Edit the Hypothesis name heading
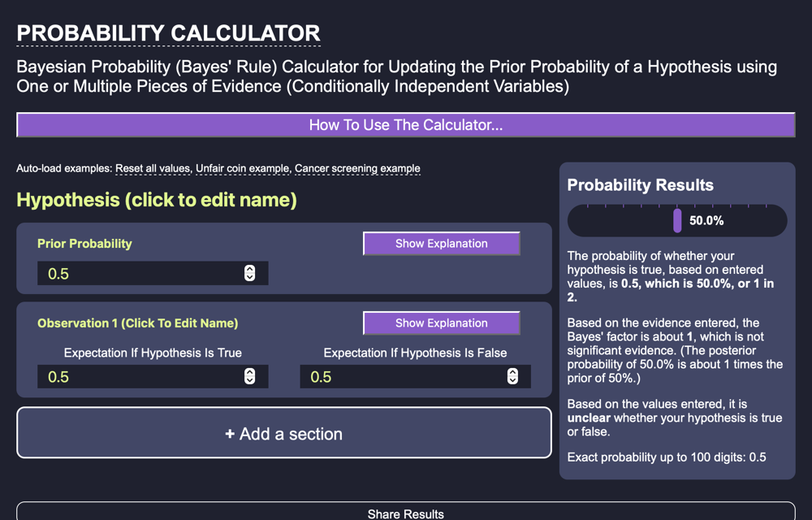This screenshot has width=812, height=520. (x=157, y=199)
